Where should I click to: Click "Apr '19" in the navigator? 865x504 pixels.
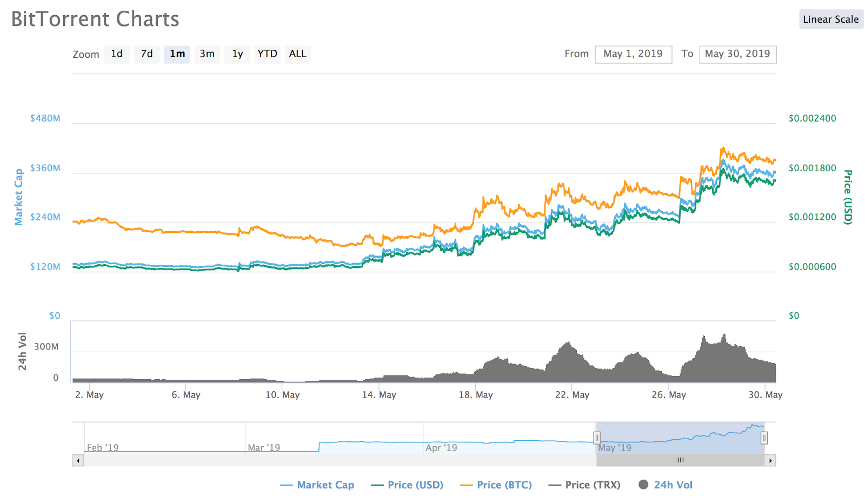(441, 448)
